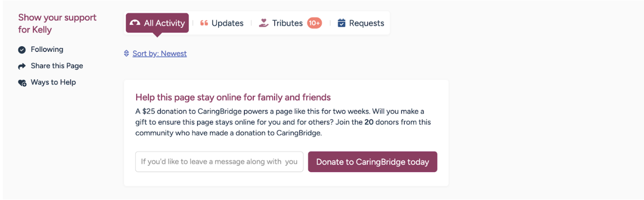Click the All Activity tab icon
This screenshot has width=644, height=200.
tap(135, 23)
